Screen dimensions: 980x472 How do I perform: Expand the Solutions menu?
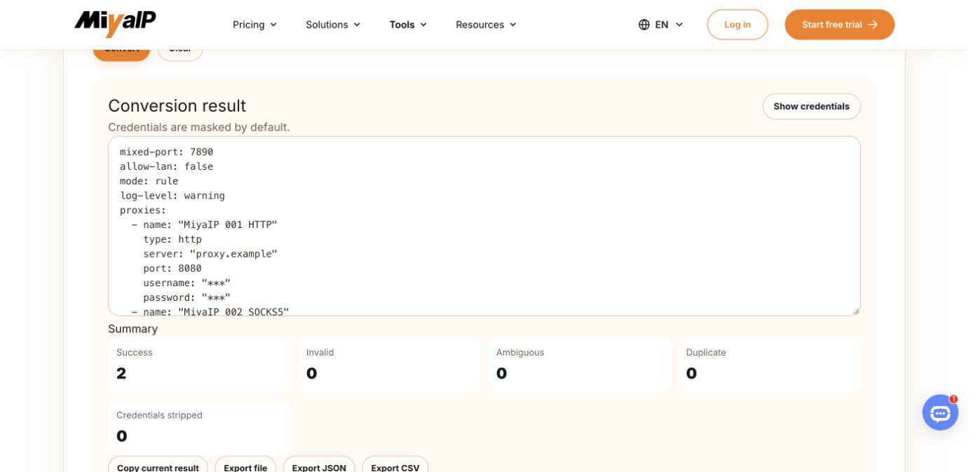click(333, 25)
